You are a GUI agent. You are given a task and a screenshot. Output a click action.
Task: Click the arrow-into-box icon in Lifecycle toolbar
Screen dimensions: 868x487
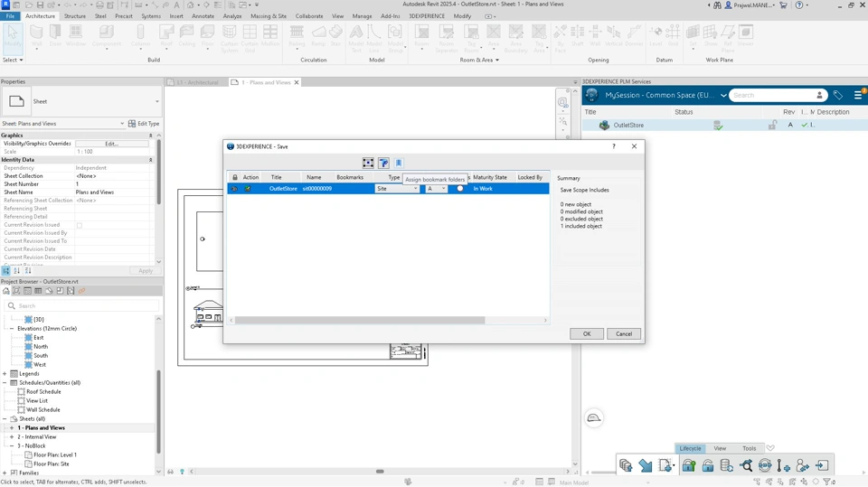(822, 465)
